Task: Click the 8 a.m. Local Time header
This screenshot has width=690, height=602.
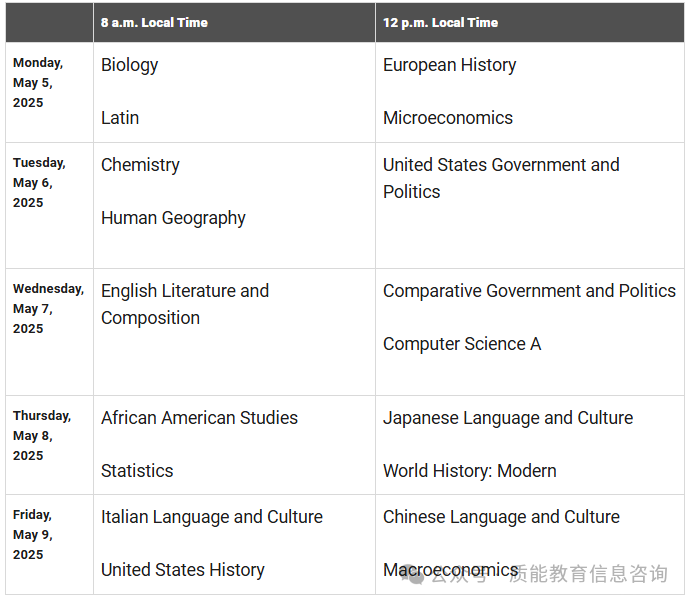Action: 154,23
